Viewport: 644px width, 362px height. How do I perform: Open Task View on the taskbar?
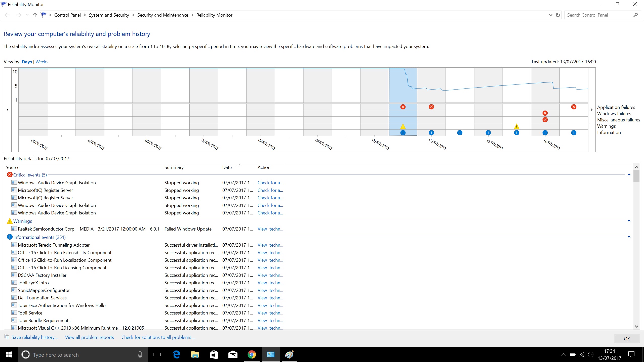157,354
